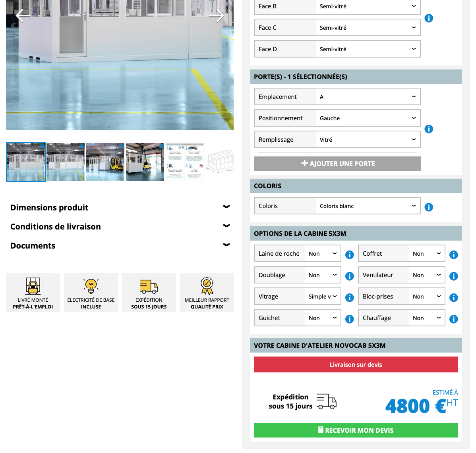
Task: Click info icon next to Guichet
Action: click(x=349, y=319)
